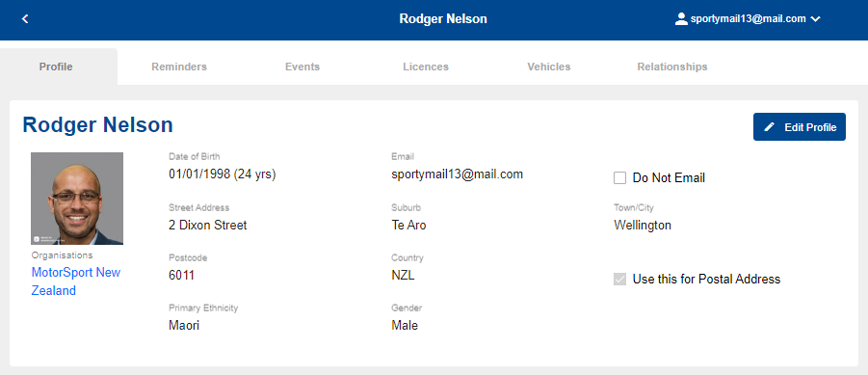This screenshot has height=375, width=868.
Task: Open the Relationships tab
Action: tap(672, 67)
